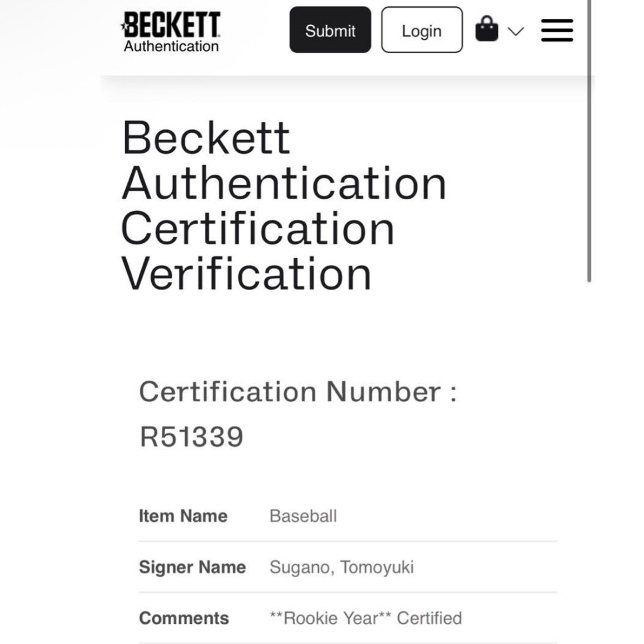Expand the chevron beside the shopping bag

(x=516, y=32)
